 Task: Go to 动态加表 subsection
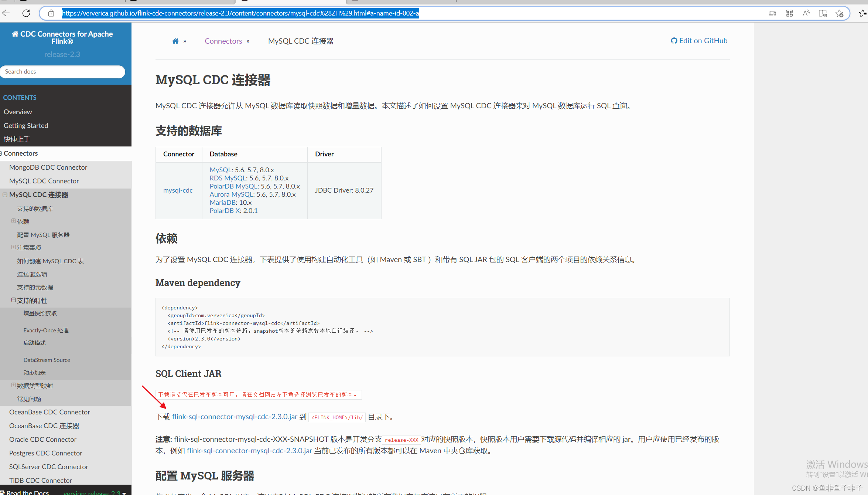coord(34,372)
